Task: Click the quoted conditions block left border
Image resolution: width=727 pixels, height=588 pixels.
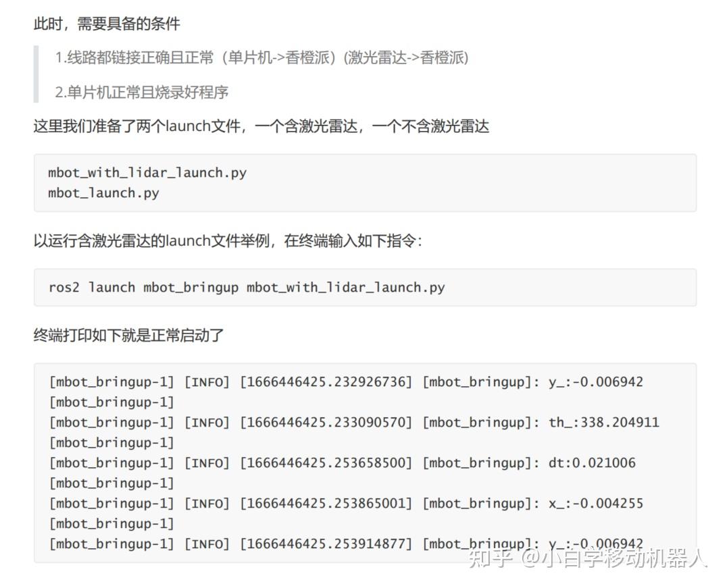Action: (x=37, y=75)
